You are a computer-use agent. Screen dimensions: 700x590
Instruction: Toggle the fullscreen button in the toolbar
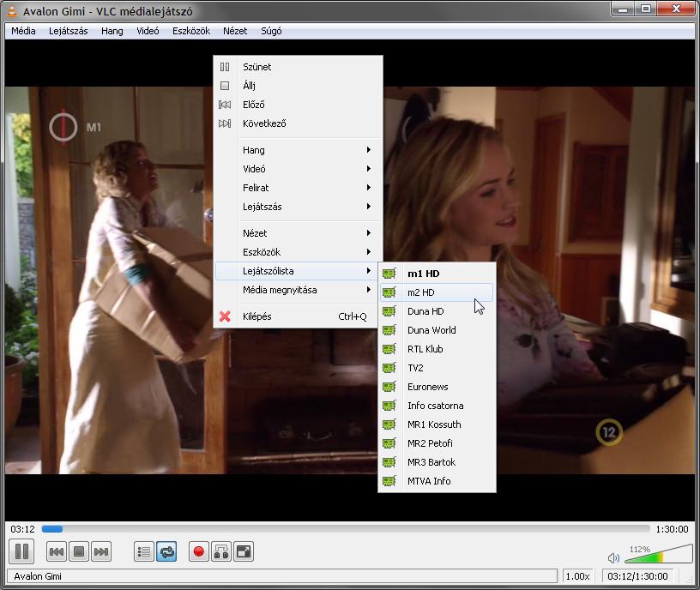pyautogui.click(x=244, y=552)
